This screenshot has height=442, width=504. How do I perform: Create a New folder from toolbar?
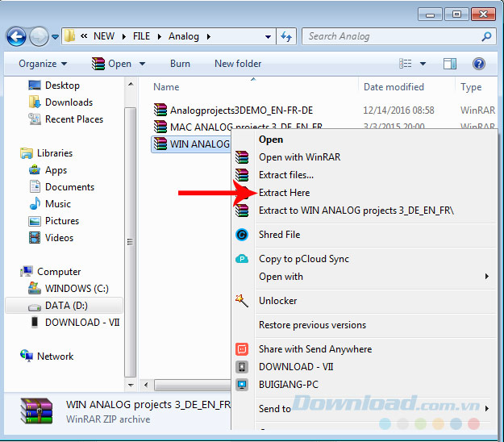pos(238,64)
